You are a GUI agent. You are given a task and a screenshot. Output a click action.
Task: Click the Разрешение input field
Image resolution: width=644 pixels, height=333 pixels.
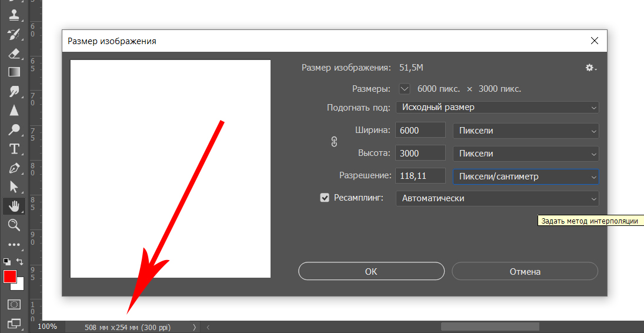pos(420,177)
